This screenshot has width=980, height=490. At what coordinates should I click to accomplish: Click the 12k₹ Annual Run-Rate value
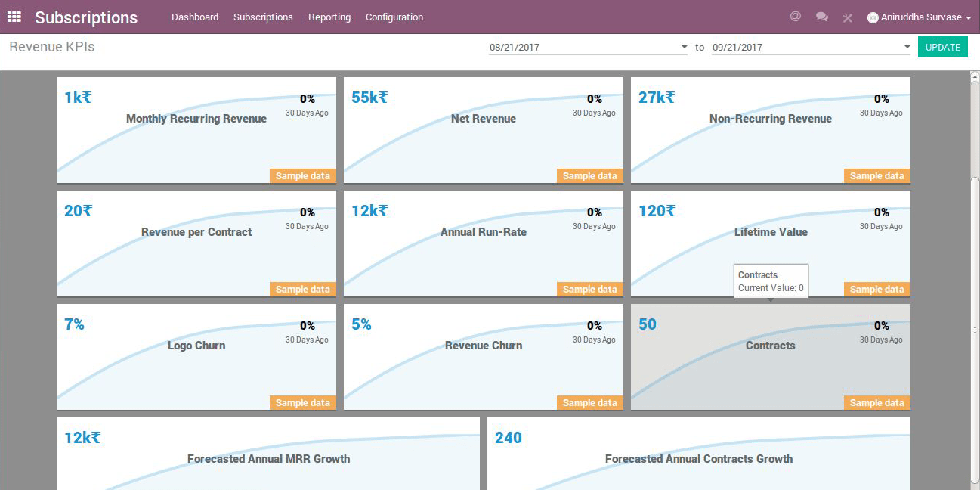click(369, 211)
